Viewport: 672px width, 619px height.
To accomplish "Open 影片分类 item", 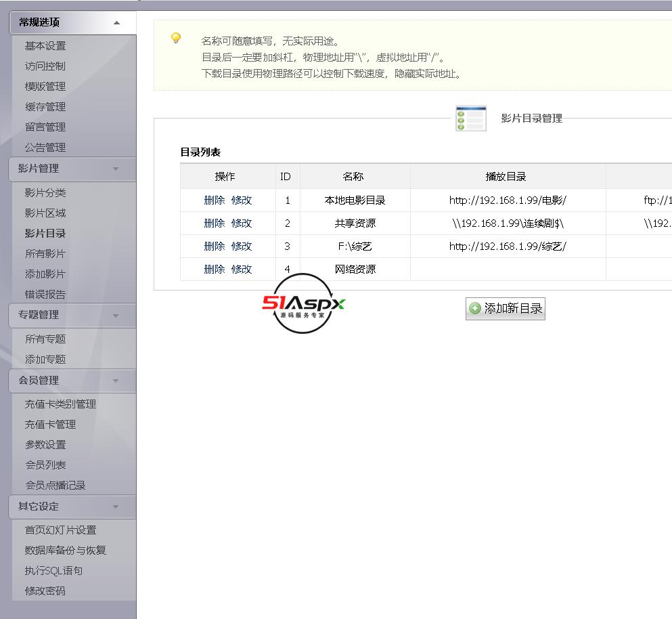I will click(45, 193).
